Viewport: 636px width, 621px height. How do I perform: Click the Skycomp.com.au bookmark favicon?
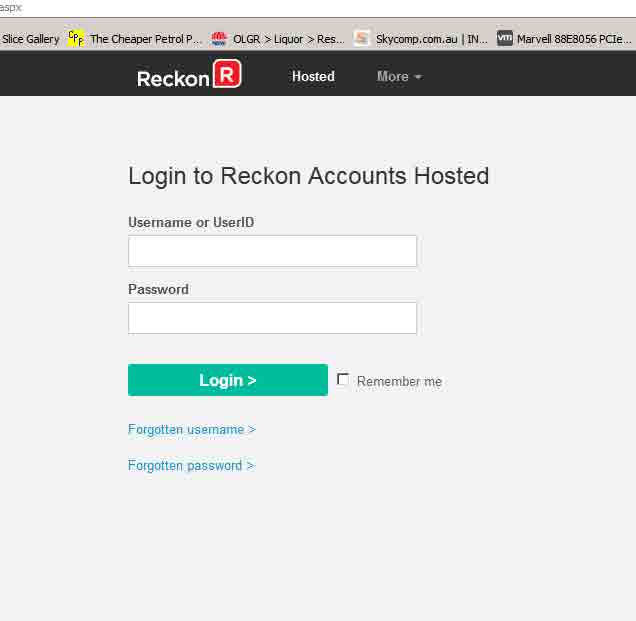(362, 39)
